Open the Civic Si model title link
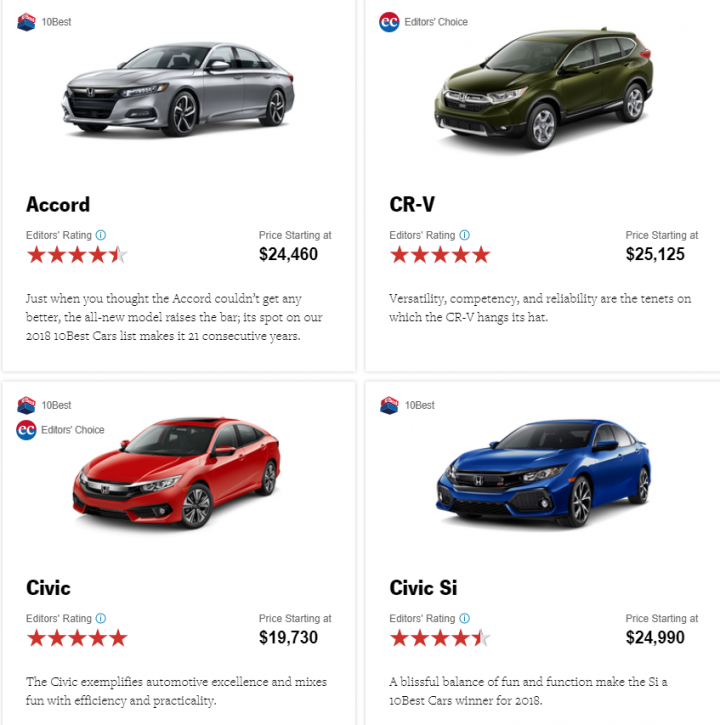 click(423, 587)
